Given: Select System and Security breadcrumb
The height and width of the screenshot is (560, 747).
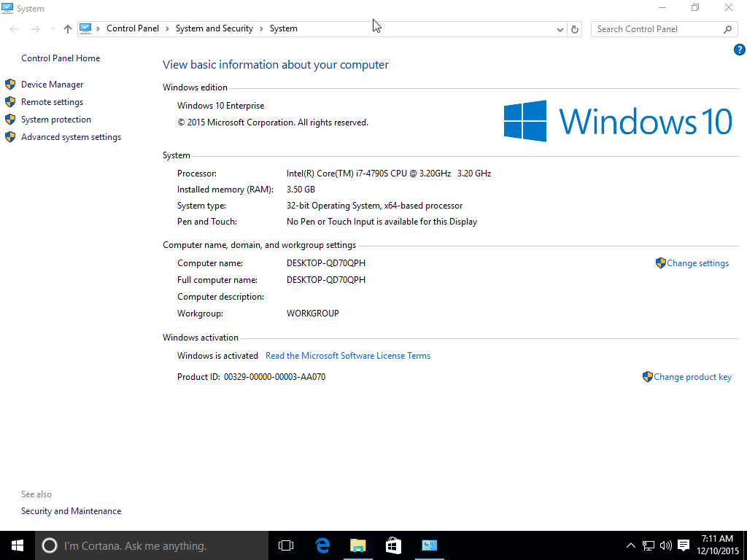Looking at the screenshot, I should click(x=214, y=28).
